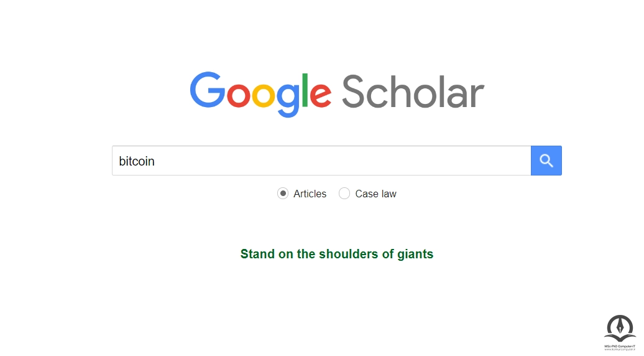This screenshot has height=356, width=644.
Task: Click the red letter o in Google
Action: 239,94
